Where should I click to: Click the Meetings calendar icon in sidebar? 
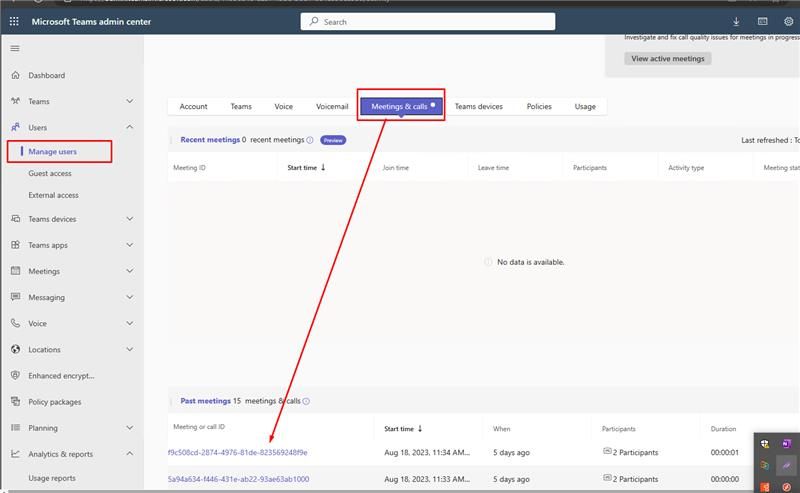coord(15,271)
